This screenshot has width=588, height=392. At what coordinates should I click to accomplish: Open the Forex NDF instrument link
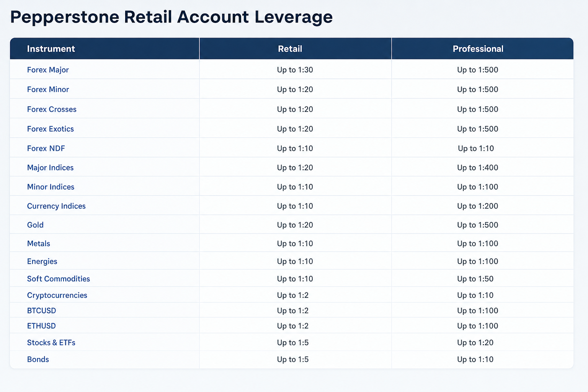(x=46, y=148)
